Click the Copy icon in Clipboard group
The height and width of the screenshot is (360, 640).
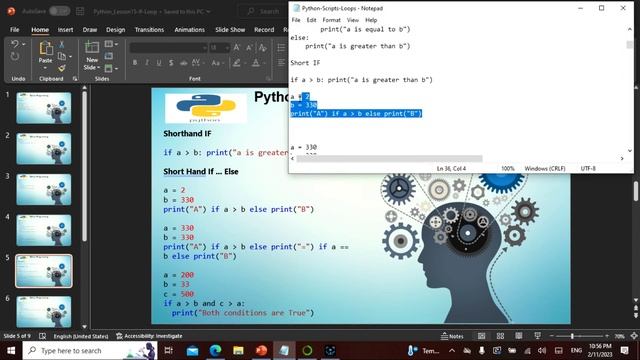(62, 56)
